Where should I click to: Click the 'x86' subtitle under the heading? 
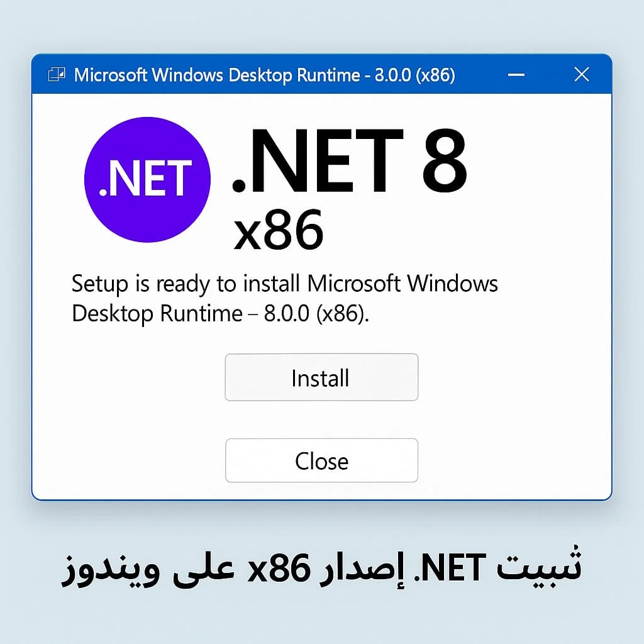278,230
